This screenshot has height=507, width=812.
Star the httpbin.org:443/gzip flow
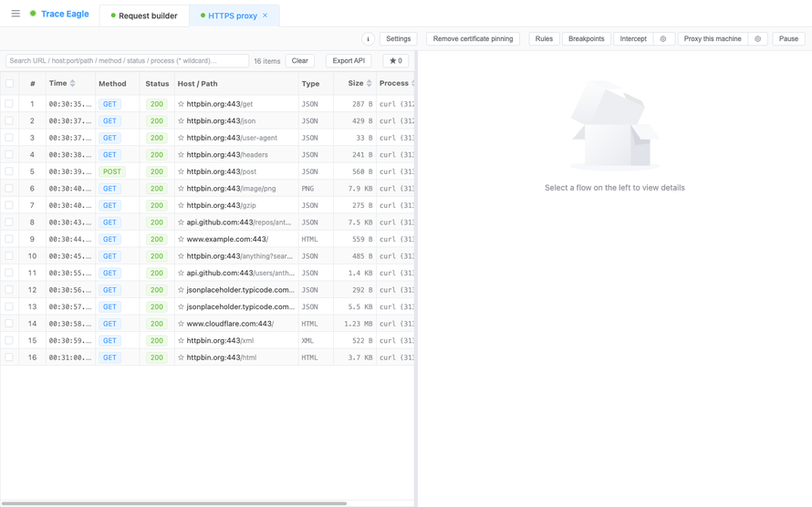181,205
